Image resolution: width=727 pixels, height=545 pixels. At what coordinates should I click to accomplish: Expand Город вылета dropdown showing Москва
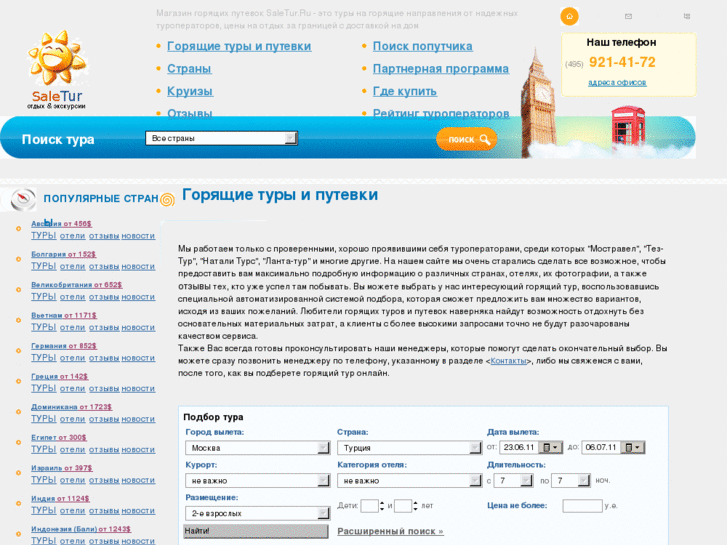(257, 448)
